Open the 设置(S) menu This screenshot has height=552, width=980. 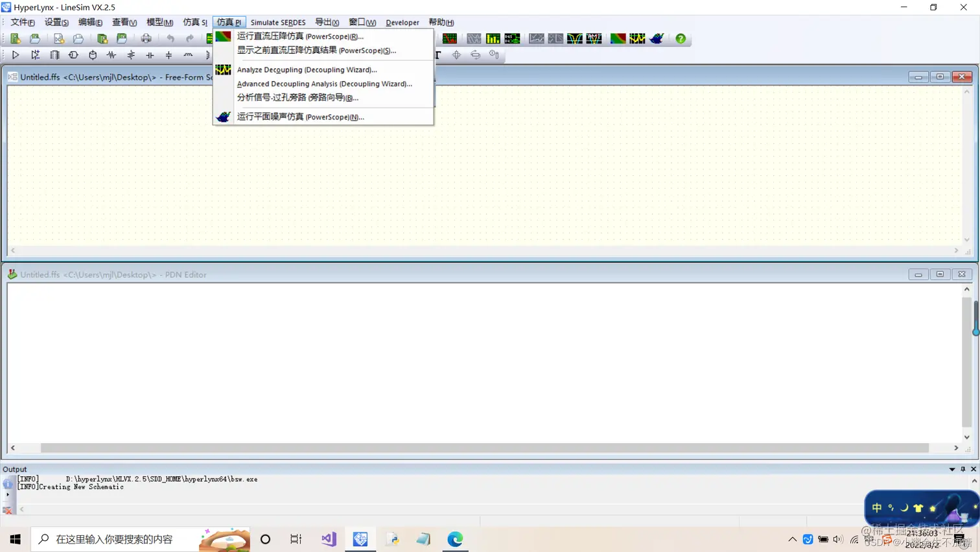click(56, 22)
